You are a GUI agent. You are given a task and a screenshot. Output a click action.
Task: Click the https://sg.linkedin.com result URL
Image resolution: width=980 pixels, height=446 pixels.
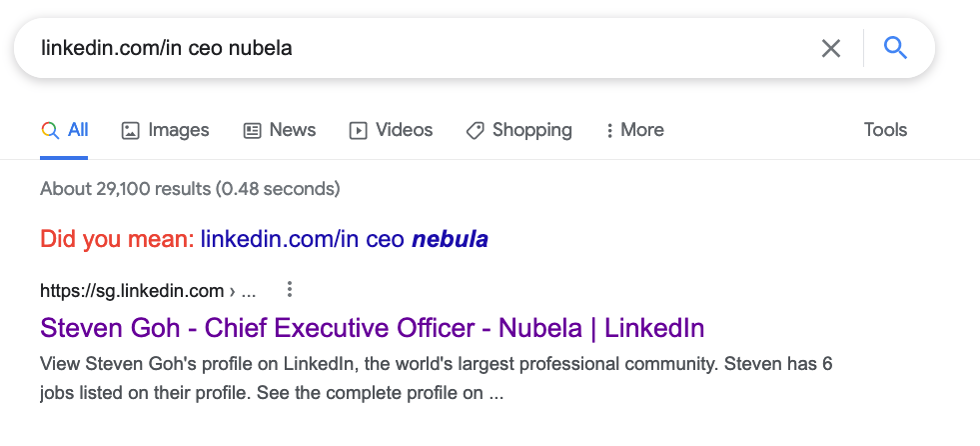[x=132, y=291]
